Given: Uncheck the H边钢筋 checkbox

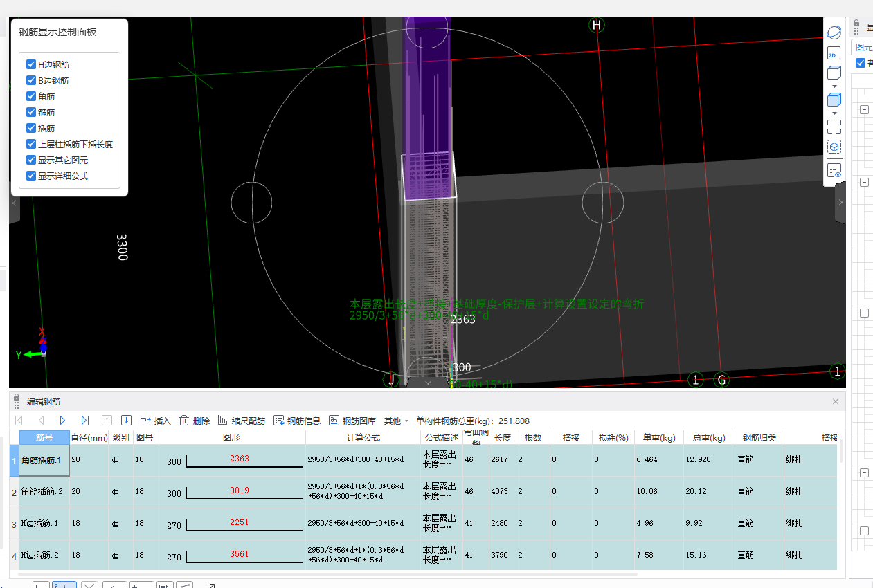Looking at the screenshot, I should (31, 64).
